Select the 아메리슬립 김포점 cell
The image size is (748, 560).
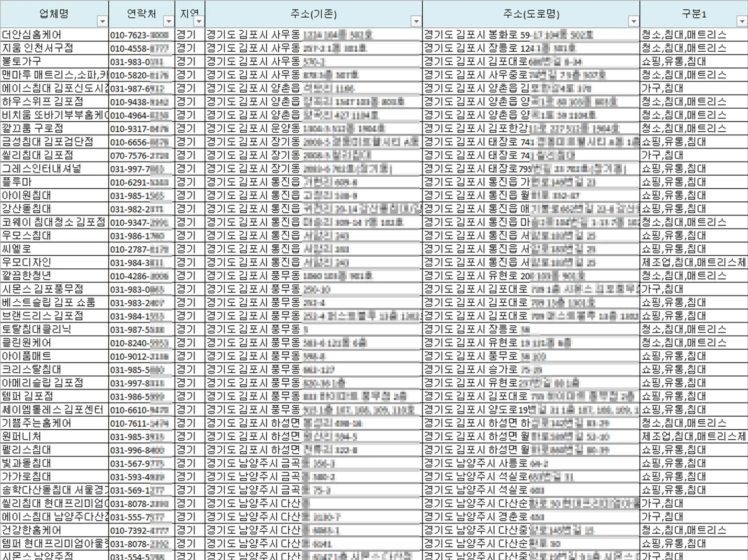coord(54,383)
